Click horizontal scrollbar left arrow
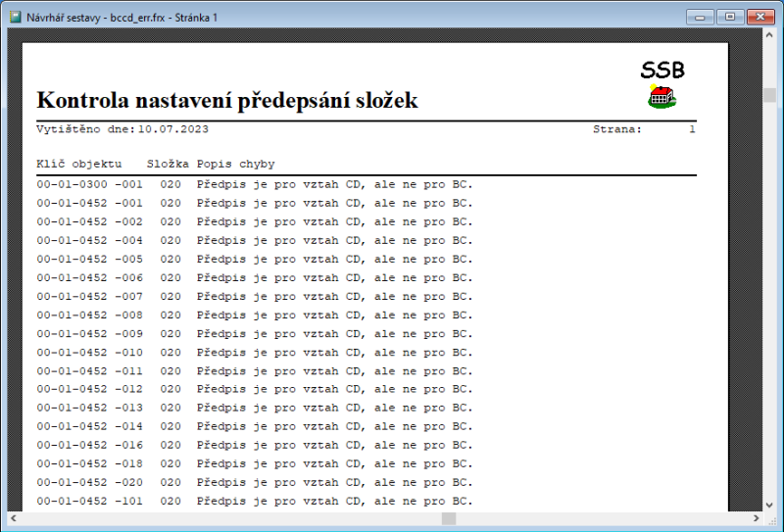This screenshot has height=532, width=784. tap(14, 518)
